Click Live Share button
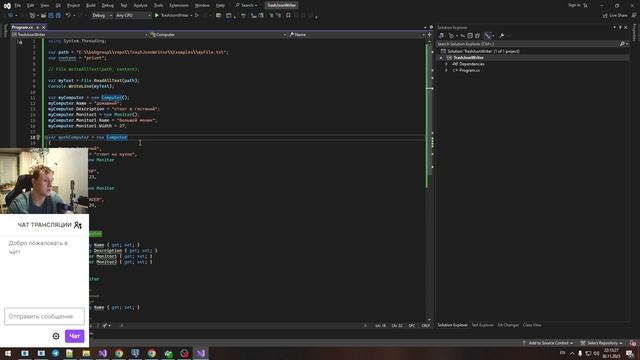 pyautogui.click(x=615, y=15)
